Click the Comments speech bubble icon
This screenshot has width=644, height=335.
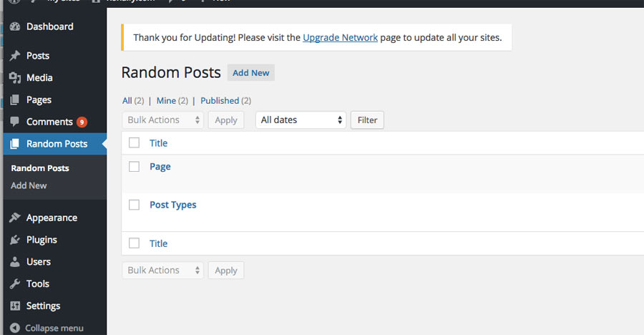[x=15, y=122]
